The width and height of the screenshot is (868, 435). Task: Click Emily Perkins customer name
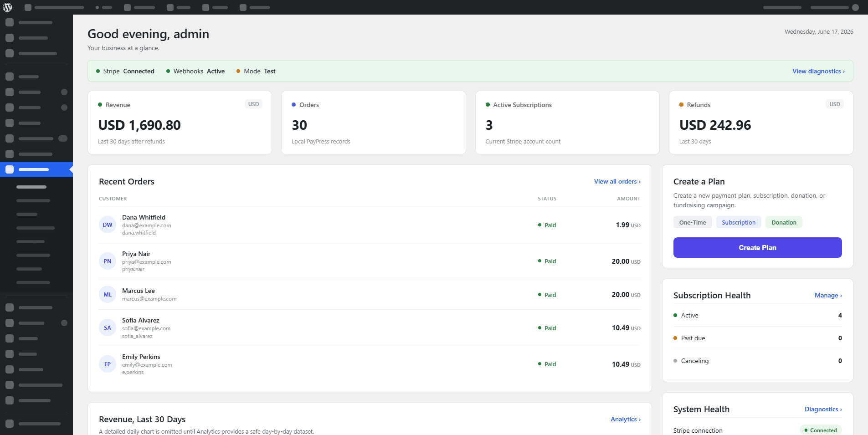(x=141, y=357)
